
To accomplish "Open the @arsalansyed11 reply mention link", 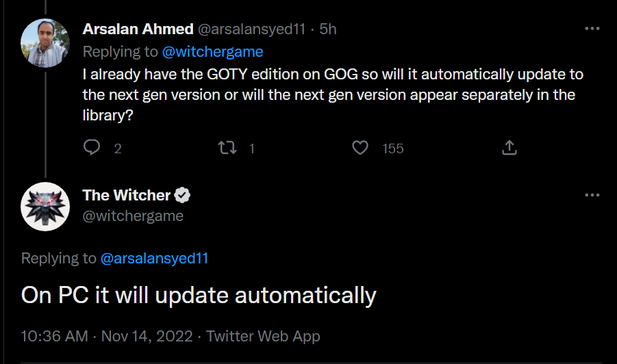I will [x=154, y=258].
